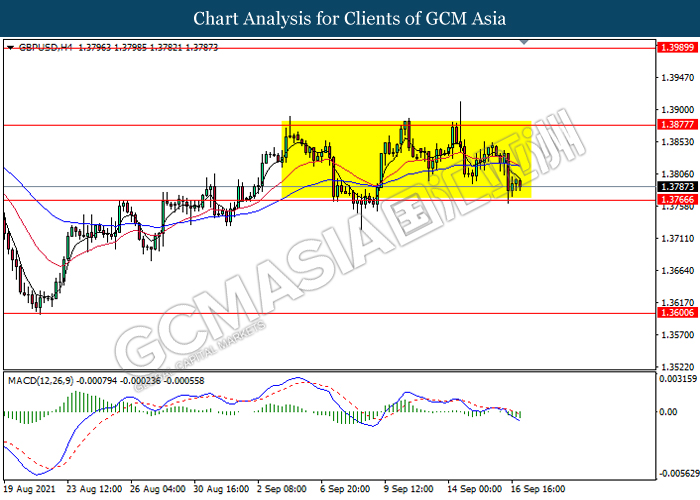Viewport: 700px width, 500px height.
Task: Click the 23 Aug 12:00 time label
Action: 94,489
